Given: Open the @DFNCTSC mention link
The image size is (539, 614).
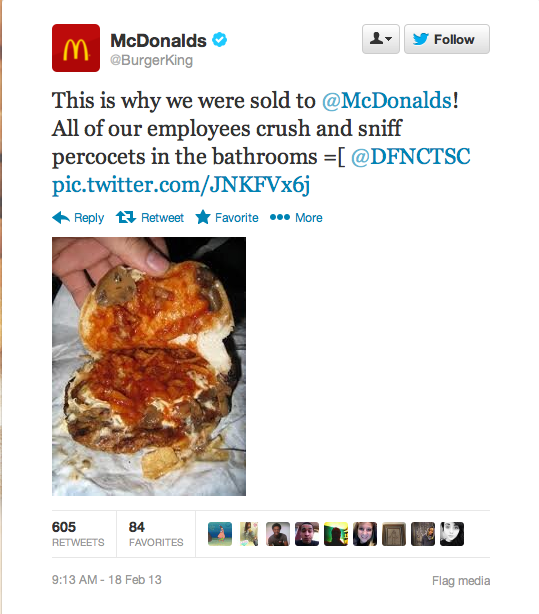Looking at the screenshot, I should tap(410, 157).
